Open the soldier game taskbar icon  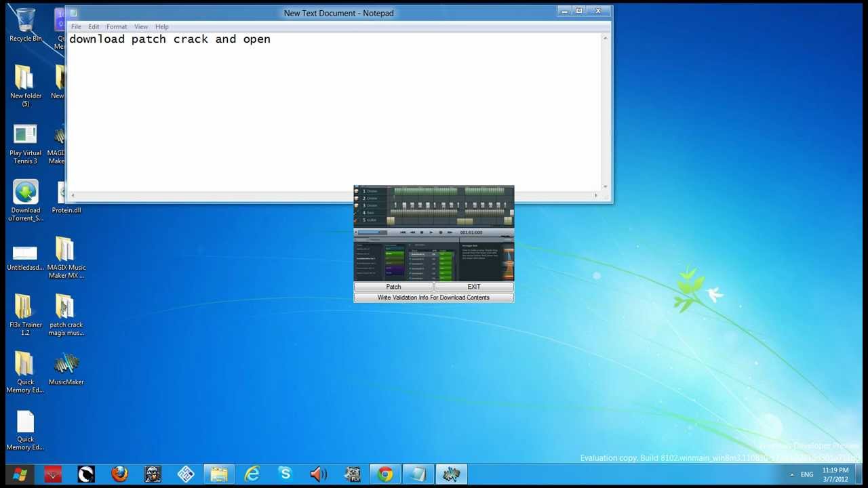point(153,474)
